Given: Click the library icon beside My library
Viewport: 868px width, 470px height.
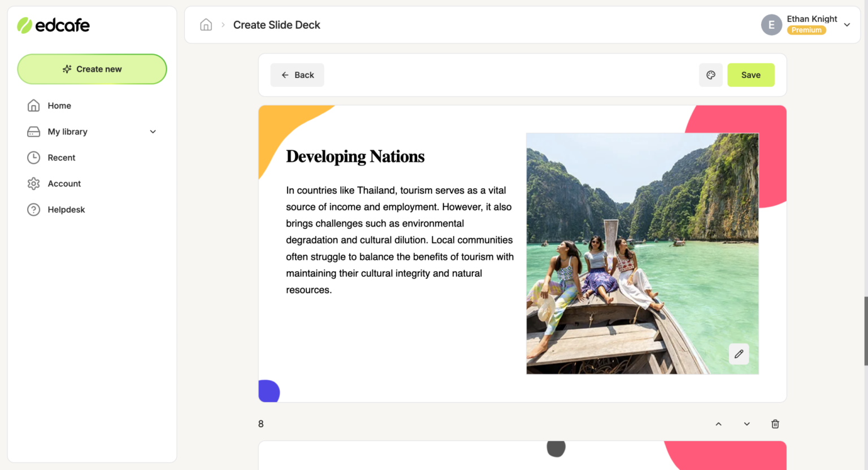Looking at the screenshot, I should click(33, 131).
